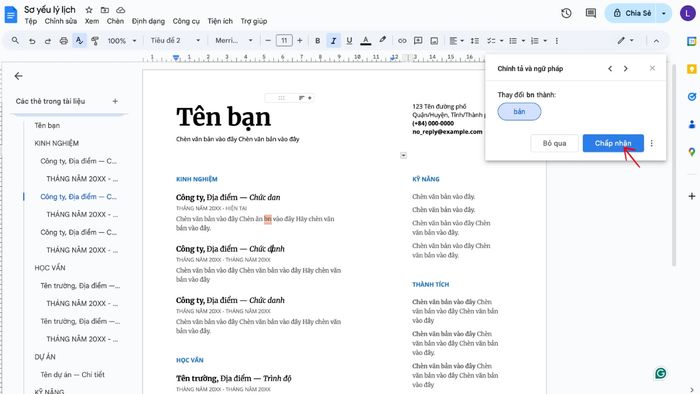Click the Bỏ qua button
Viewport: 700px width, 394px height.
[554, 143]
